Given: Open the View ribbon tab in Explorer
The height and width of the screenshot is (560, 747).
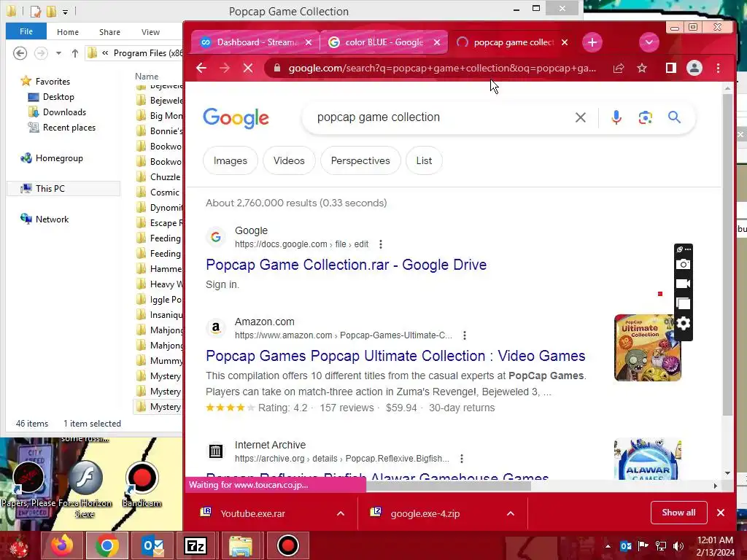Looking at the screenshot, I should click(x=150, y=32).
